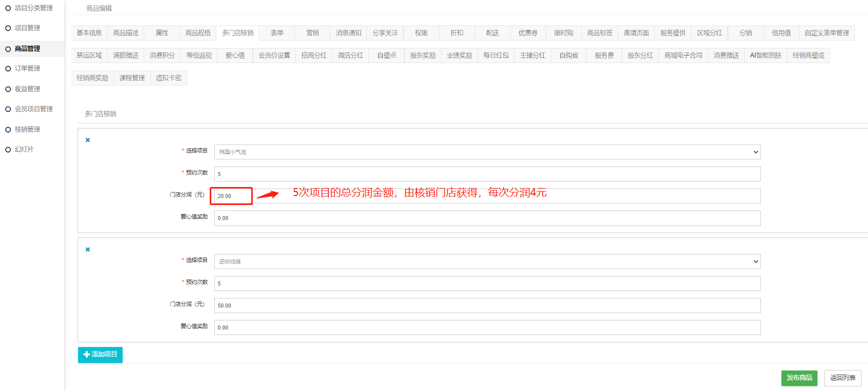Open the 课程管理 tab
Screen dimensions: 868x391
132,78
